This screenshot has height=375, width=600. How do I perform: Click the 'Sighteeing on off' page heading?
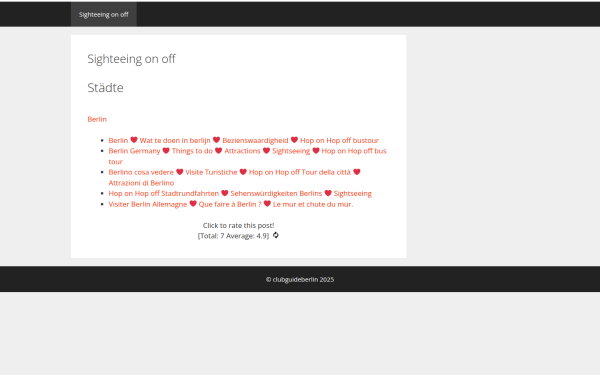(131, 59)
